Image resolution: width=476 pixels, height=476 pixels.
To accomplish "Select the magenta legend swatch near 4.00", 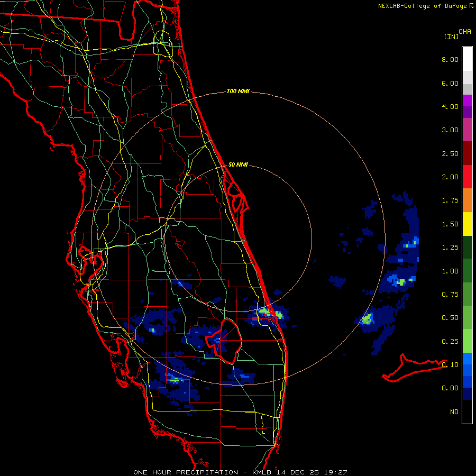I will tap(467, 100).
